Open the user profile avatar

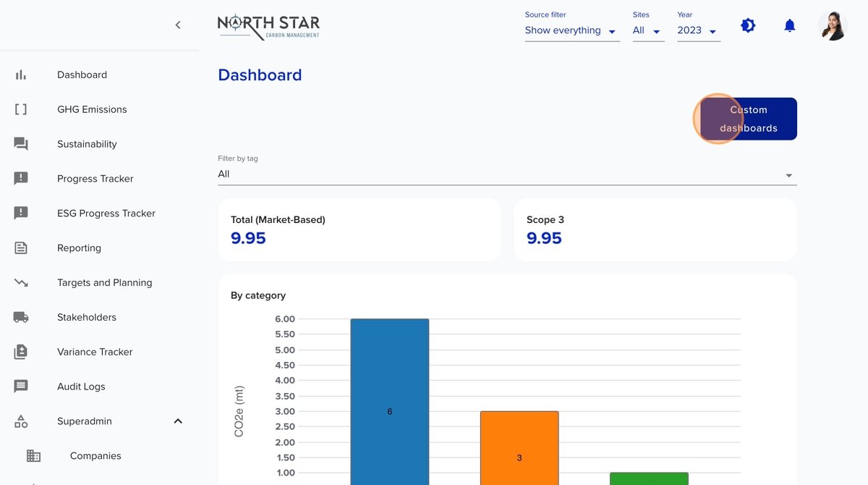833,25
